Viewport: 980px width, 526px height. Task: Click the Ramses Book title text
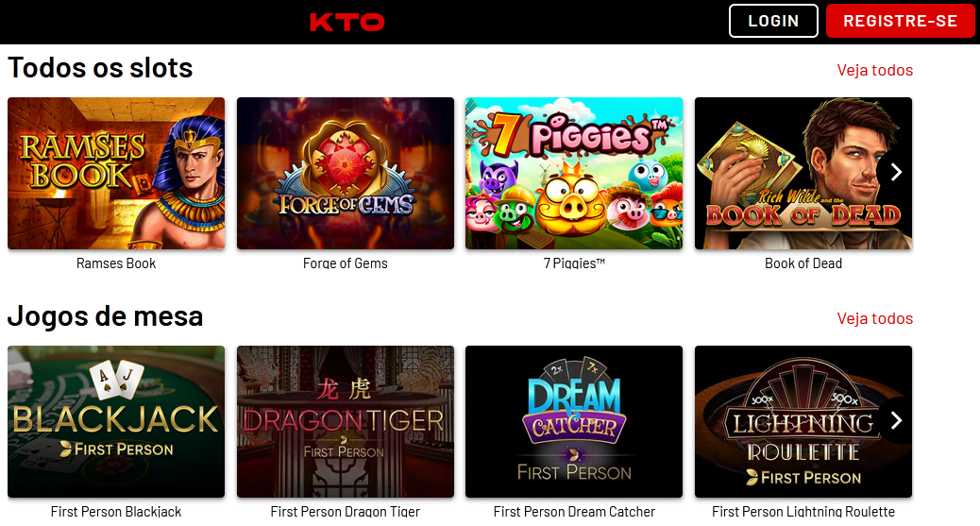[x=116, y=263]
